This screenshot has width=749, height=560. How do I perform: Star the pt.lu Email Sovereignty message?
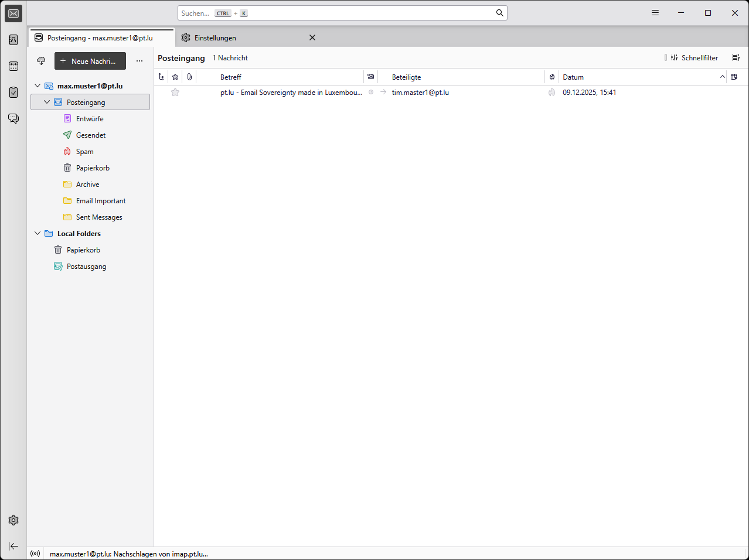(175, 93)
